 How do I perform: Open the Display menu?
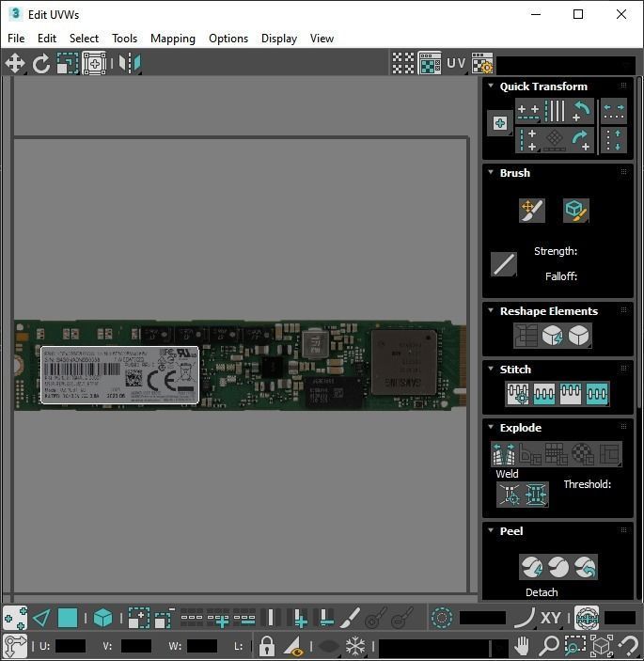click(279, 39)
